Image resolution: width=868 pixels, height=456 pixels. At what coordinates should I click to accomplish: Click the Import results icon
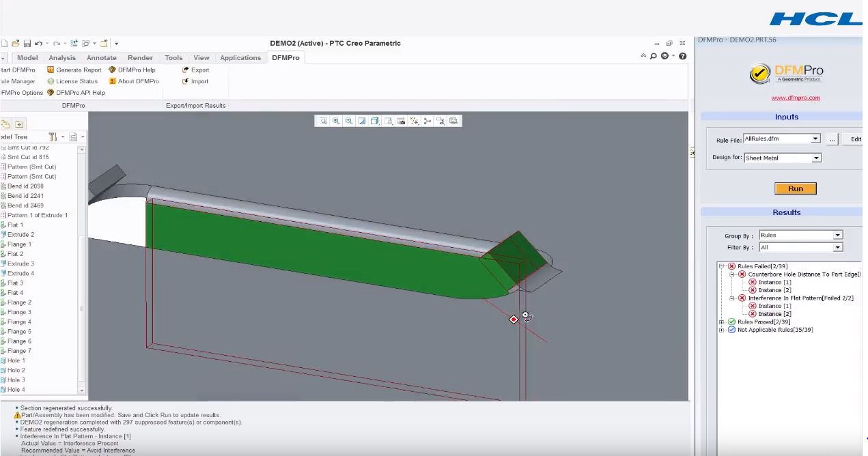pyautogui.click(x=185, y=81)
